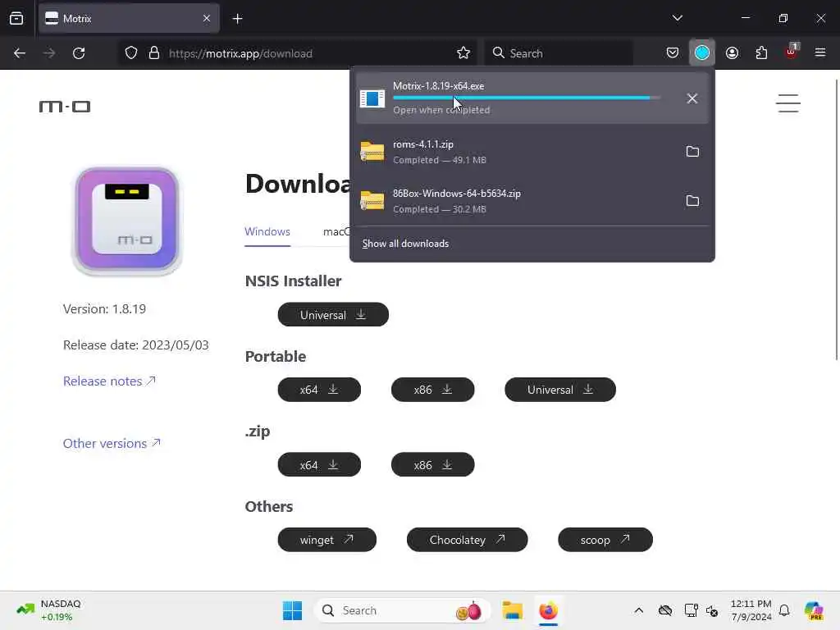Click the 86Box zip archive icon
The height and width of the screenshot is (630, 840).
point(372,201)
